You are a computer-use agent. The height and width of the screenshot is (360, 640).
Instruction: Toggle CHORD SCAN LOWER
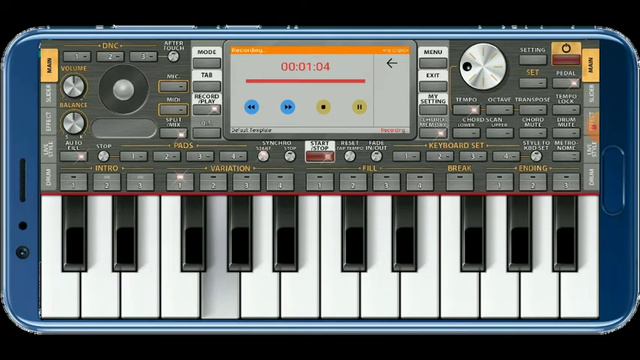[466, 133]
